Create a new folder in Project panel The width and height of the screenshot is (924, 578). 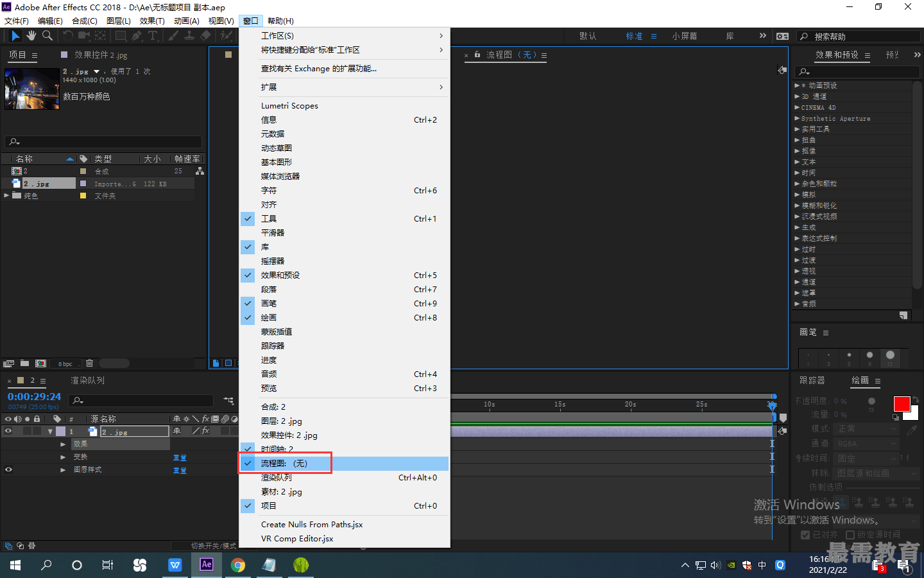tap(24, 363)
